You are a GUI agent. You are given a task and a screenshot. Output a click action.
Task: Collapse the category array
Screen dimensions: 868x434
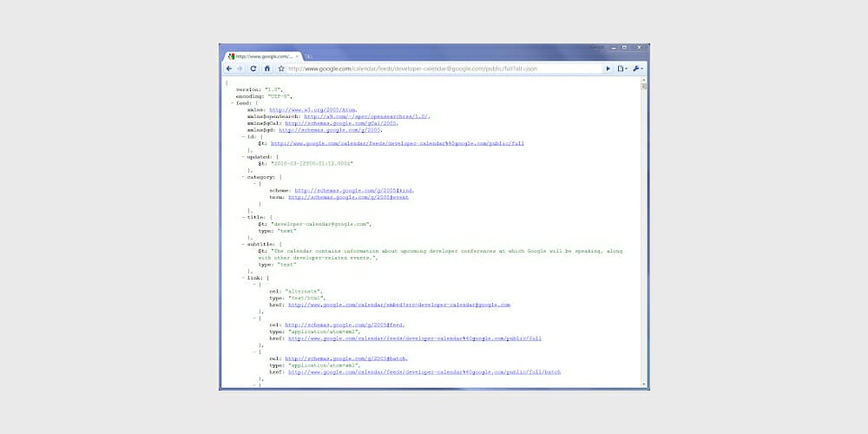point(243,177)
